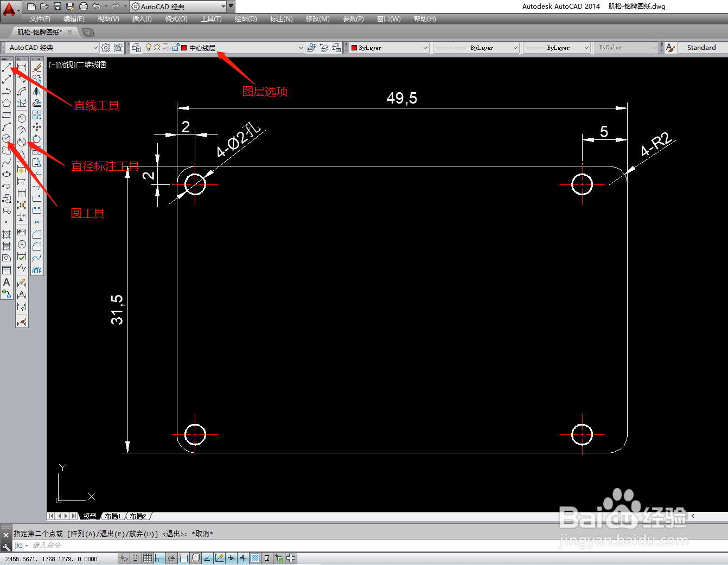Select the Circle drawing tool
The image size is (728, 565).
7,139
